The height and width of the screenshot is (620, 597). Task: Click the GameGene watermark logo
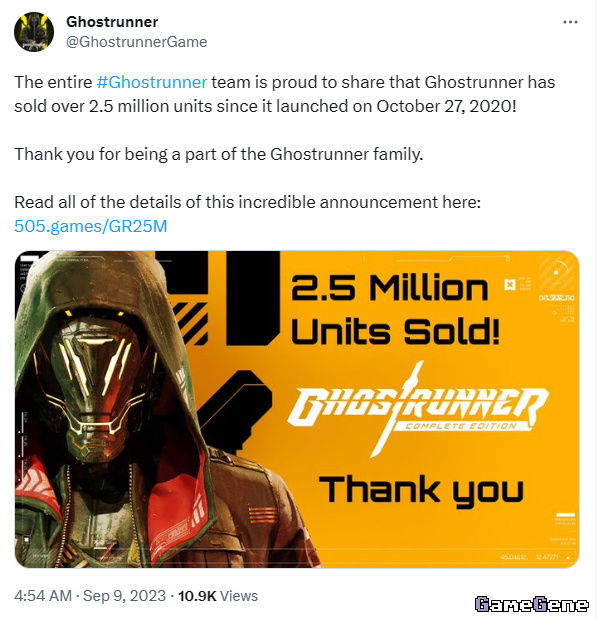531,604
